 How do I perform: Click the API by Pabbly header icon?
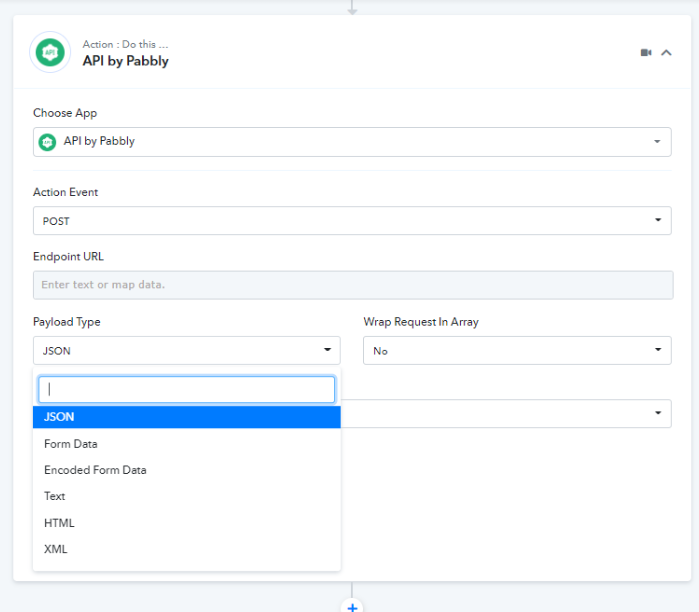pyautogui.click(x=50, y=52)
